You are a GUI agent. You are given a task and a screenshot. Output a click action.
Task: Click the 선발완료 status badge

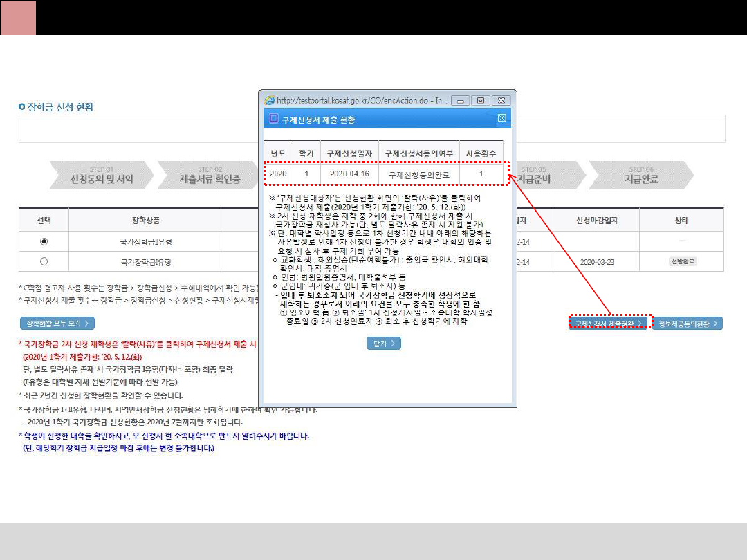tap(682, 262)
